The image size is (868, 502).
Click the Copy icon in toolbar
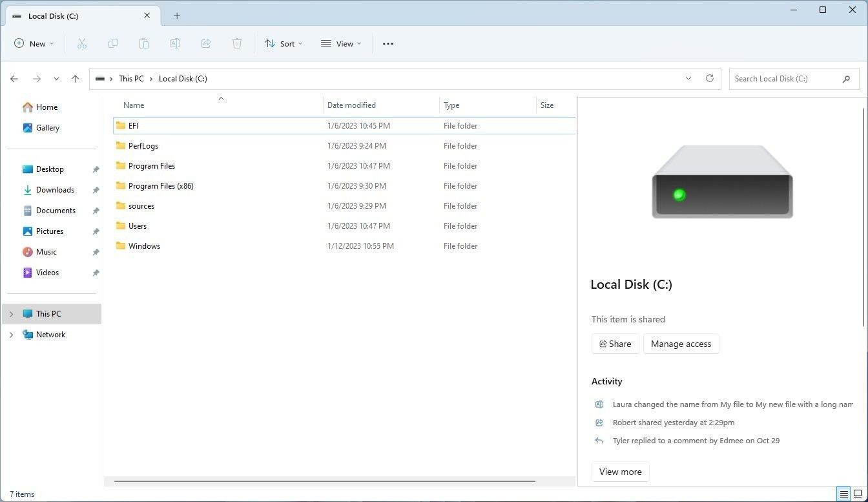[x=113, y=43]
